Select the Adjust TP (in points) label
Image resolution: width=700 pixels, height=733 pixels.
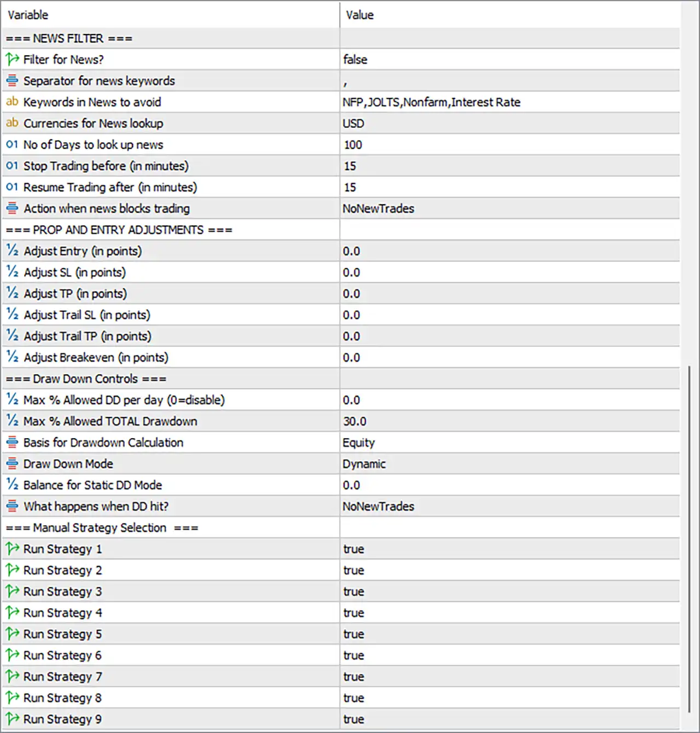[75, 294]
